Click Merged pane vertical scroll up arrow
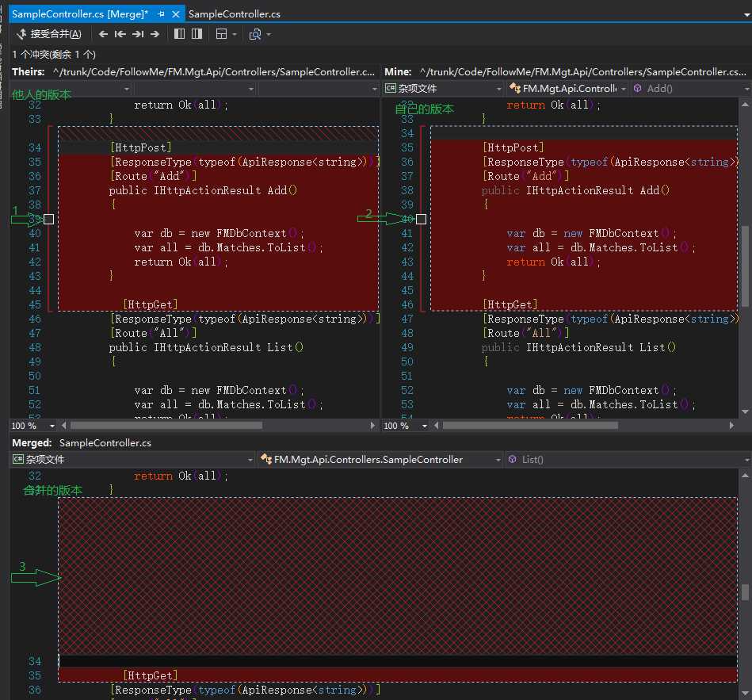 (745, 476)
